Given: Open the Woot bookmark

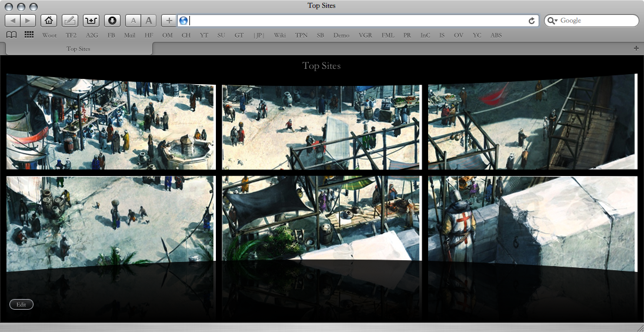Looking at the screenshot, I should [49, 35].
